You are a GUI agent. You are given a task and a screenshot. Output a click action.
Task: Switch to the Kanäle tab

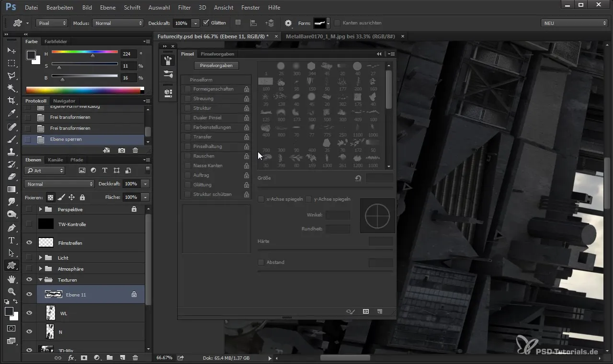pyautogui.click(x=56, y=159)
